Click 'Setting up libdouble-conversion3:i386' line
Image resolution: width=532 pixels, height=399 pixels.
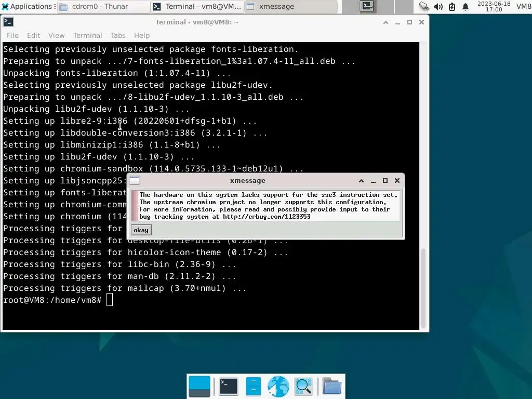135,133
